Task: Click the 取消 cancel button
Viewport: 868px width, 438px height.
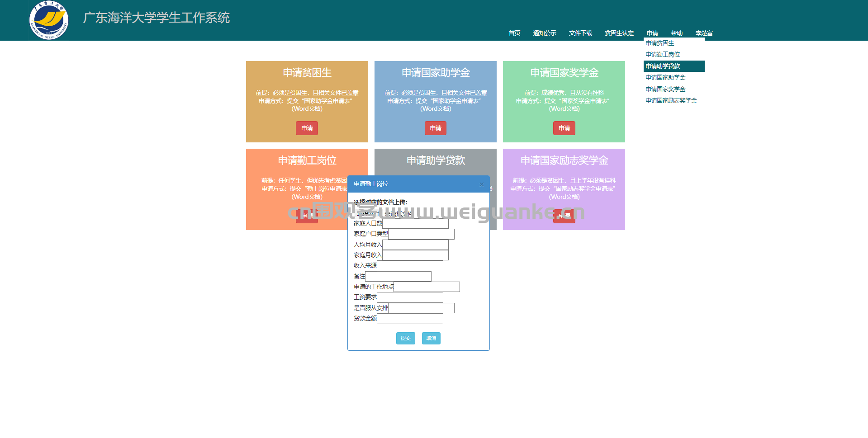Action: pyautogui.click(x=431, y=338)
